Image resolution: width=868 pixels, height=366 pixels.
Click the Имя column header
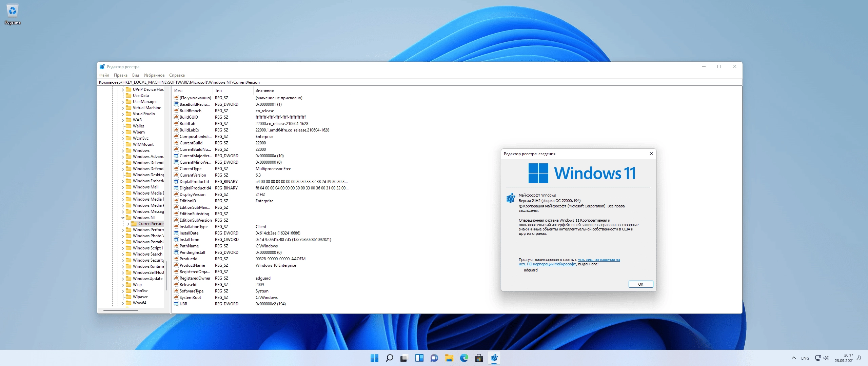click(192, 90)
